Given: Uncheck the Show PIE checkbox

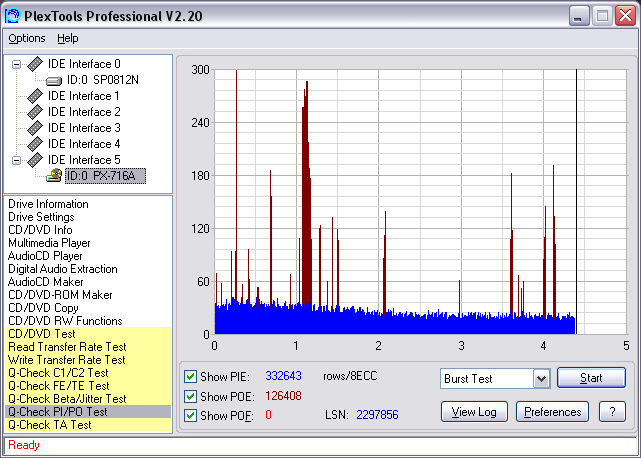Looking at the screenshot, I should 190,376.
